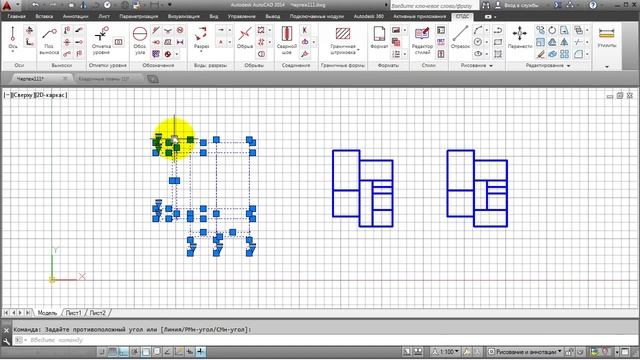Select the Rectangle tool in Рисование panel
This screenshot has height=360, width=640.
498,42
